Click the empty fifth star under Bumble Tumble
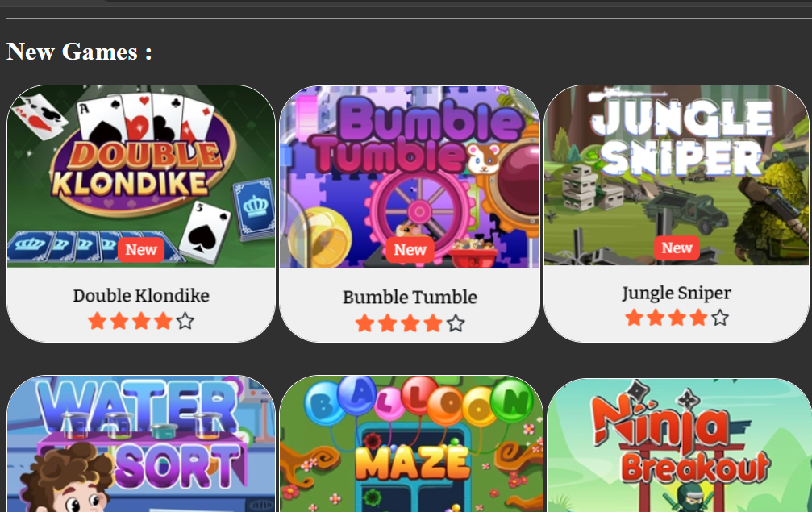The width and height of the screenshot is (812, 512). click(x=456, y=323)
